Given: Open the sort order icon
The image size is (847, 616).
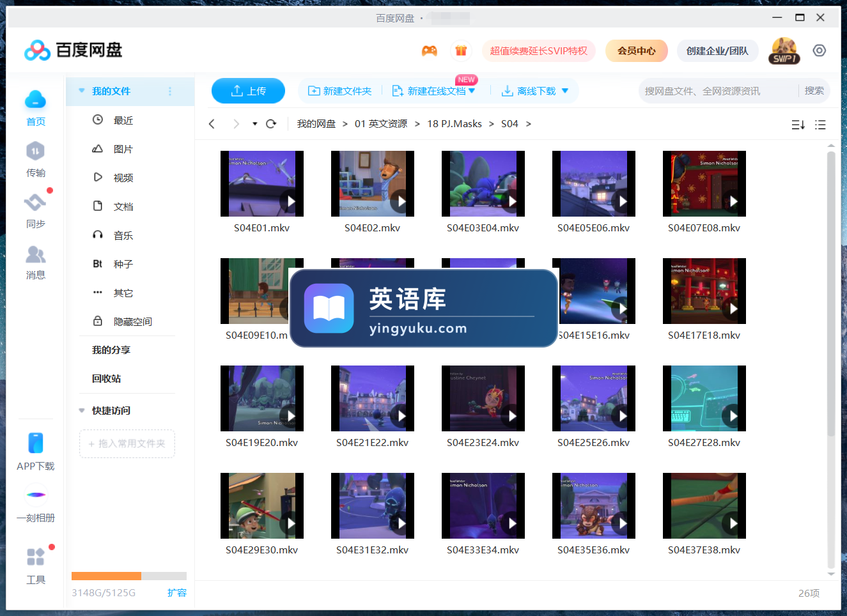Looking at the screenshot, I should [x=798, y=125].
